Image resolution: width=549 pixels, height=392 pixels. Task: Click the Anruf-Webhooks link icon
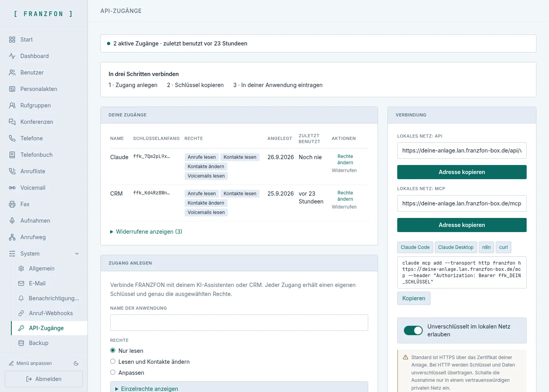click(21, 313)
